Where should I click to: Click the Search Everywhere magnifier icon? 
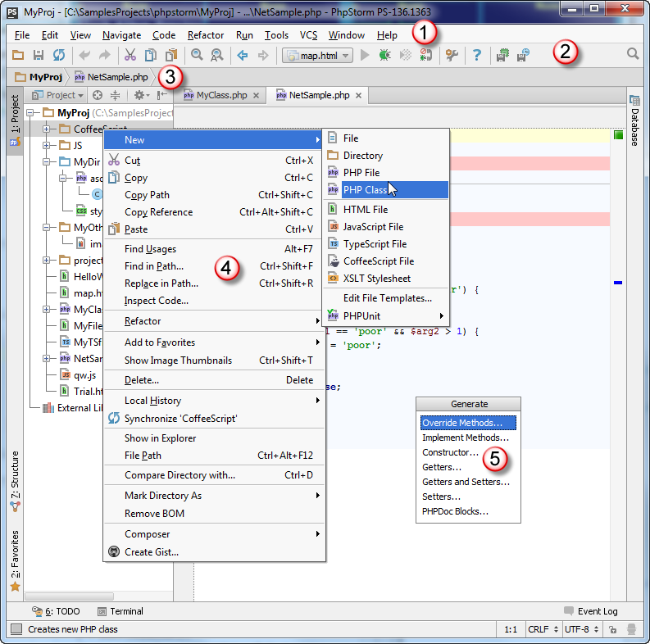(633, 54)
